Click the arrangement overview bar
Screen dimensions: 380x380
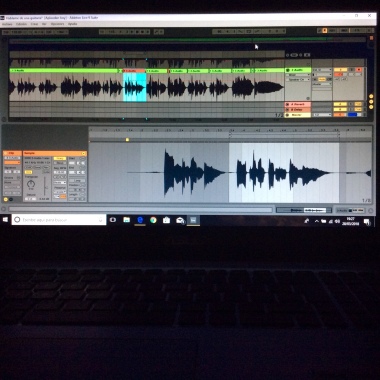[187, 40]
